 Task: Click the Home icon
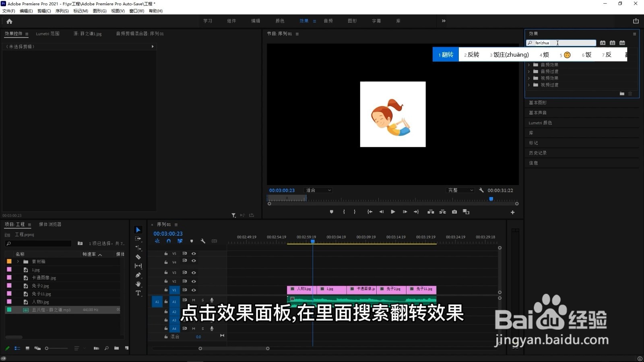click(x=9, y=21)
